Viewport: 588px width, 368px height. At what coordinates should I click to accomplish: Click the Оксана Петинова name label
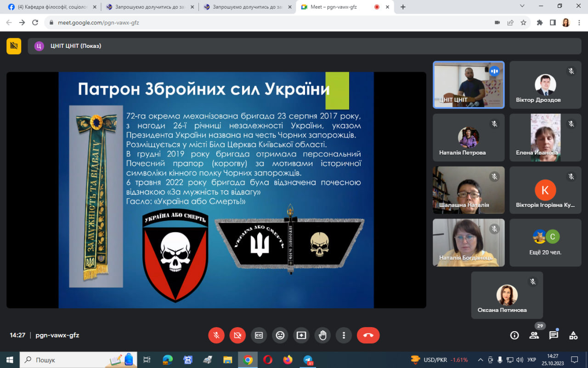pos(502,310)
